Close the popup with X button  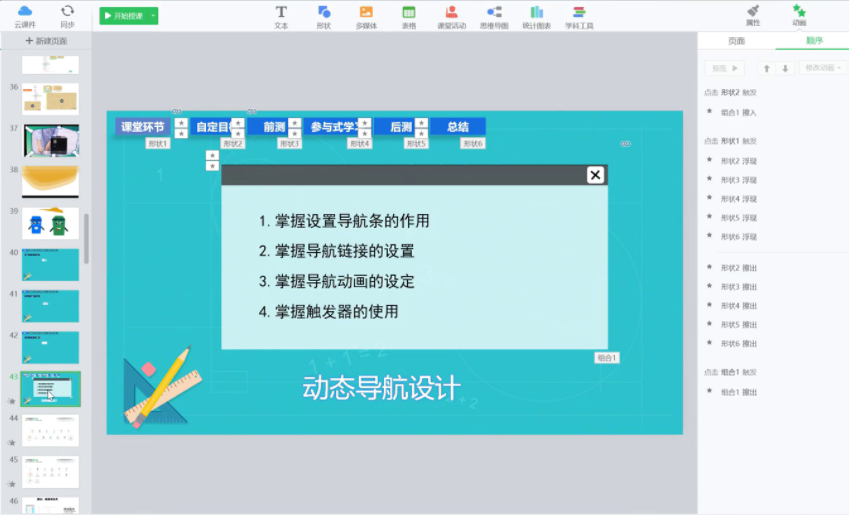tap(595, 175)
